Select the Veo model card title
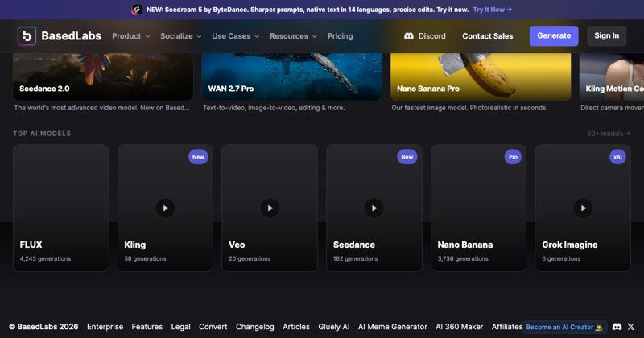The width and height of the screenshot is (644, 338). (237, 245)
